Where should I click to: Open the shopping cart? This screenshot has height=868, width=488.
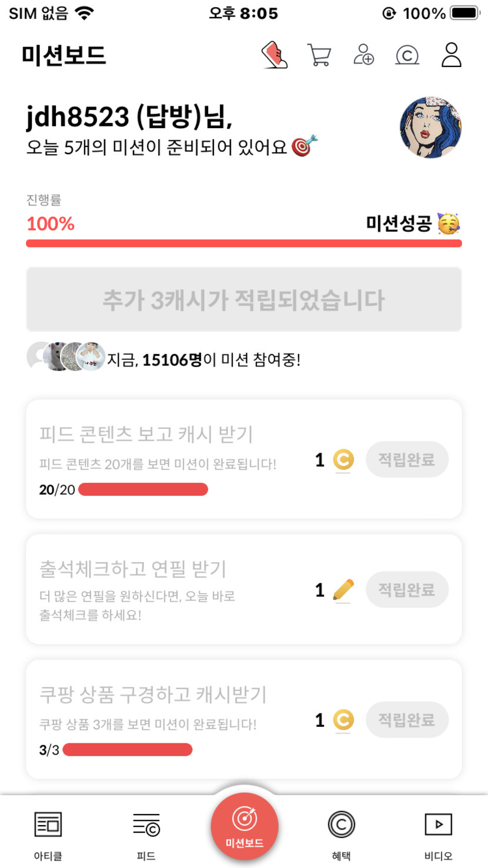click(319, 55)
